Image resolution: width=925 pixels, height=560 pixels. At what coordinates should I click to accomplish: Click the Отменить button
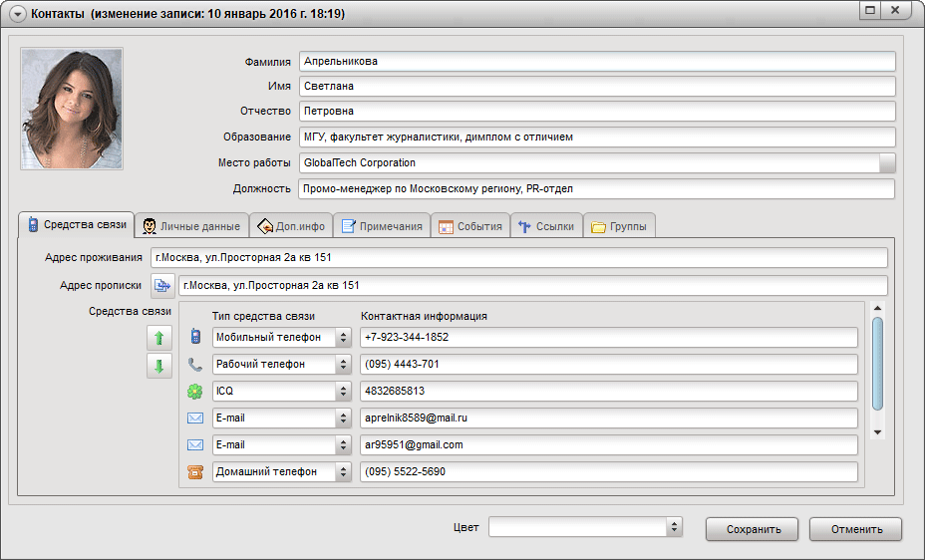854,529
